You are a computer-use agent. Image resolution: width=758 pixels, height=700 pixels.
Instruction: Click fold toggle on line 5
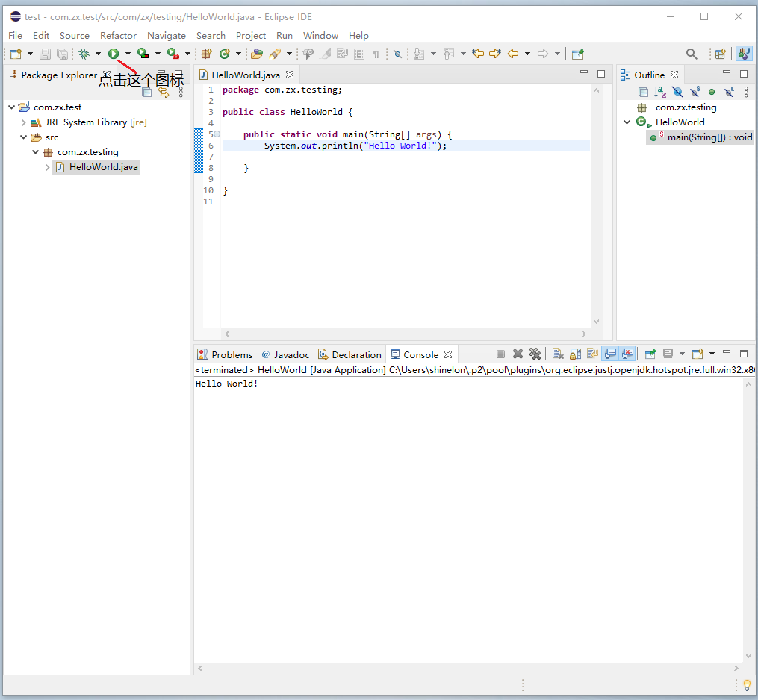pyautogui.click(x=217, y=134)
